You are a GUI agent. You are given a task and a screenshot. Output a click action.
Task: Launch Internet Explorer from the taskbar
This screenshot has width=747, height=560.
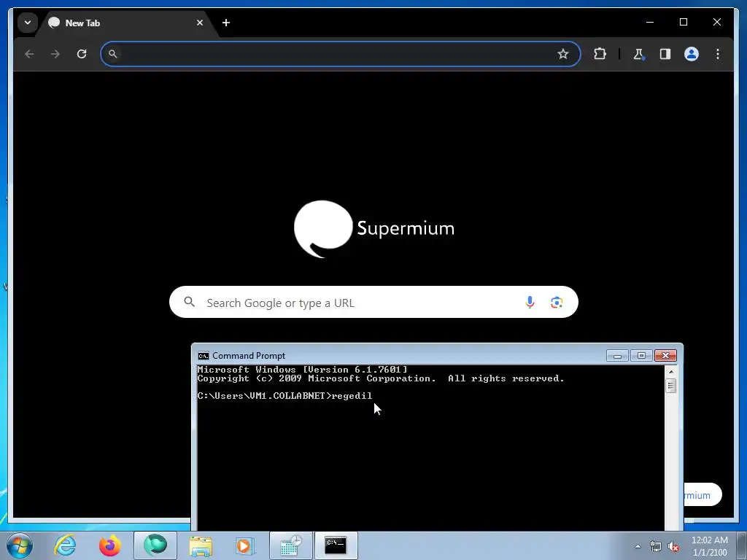pos(65,545)
